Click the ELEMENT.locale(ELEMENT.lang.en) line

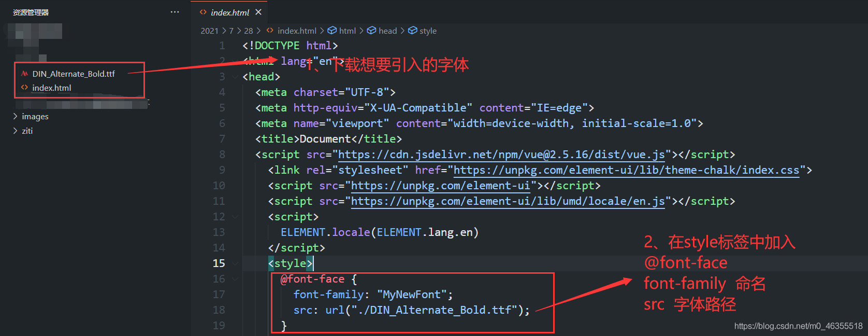(x=380, y=232)
